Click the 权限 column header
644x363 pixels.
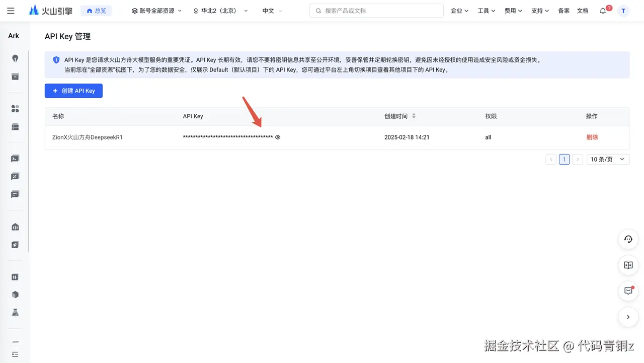pyautogui.click(x=491, y=116)
